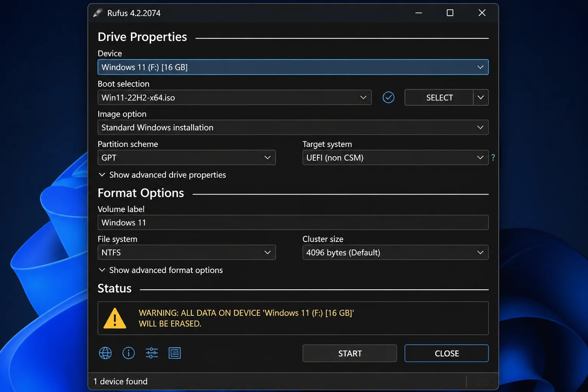The width and height of the screenshot is (588, 392).
Task: Click the 'Device' label
Action: [x=110, y=54]
